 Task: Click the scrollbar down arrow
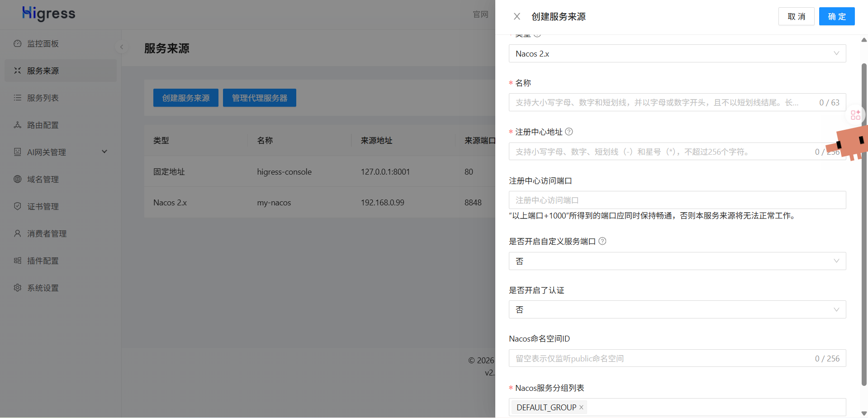[864, 413]
